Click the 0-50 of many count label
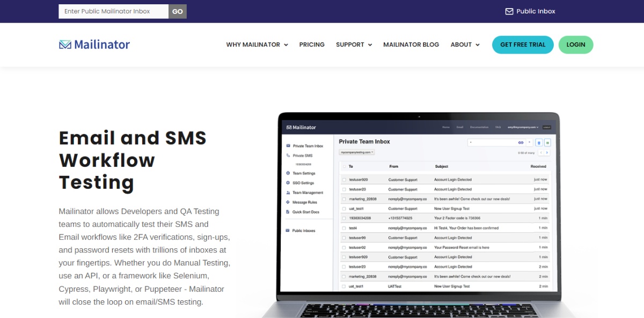This screenshot has width=644, height=318. 526,153
